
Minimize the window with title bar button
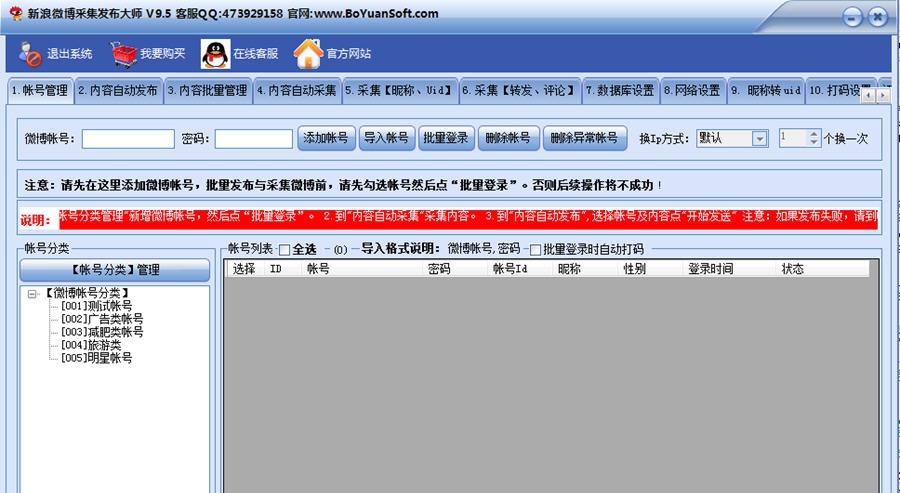[852, 17]
